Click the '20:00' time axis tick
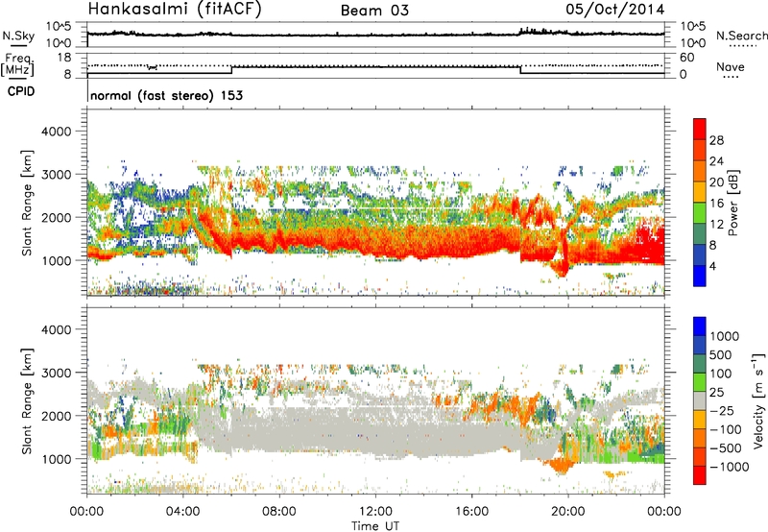This screenshot has width=768, height=532. [x=568, y=512]
